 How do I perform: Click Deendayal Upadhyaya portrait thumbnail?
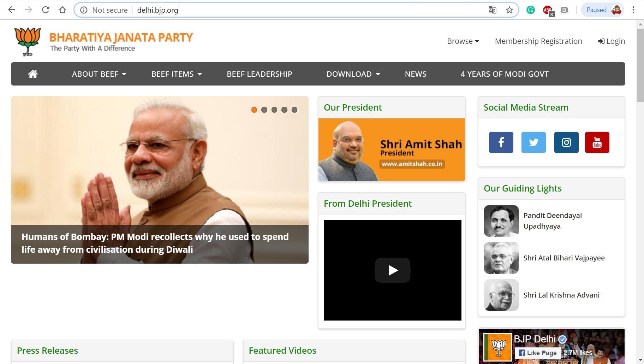tap(501, 221)
